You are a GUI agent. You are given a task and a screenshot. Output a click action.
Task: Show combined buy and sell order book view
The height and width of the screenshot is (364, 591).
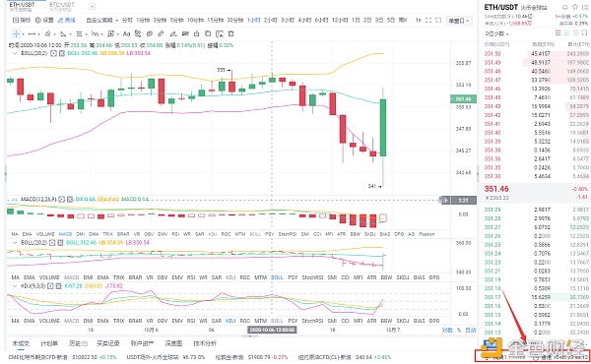(x=558, y=33)
